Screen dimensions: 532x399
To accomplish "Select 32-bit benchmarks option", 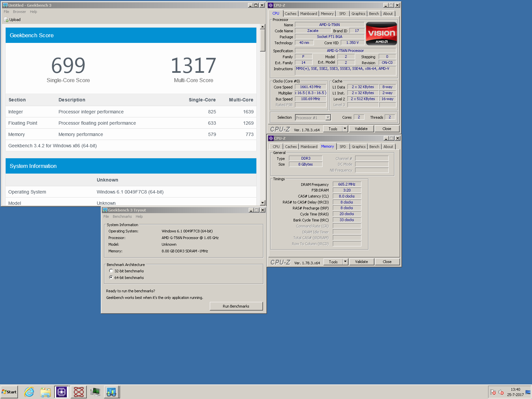I will tap(111, 271).
